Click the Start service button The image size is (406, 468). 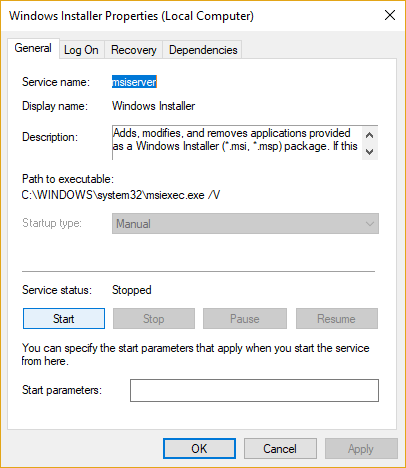[x=64, y=319]
